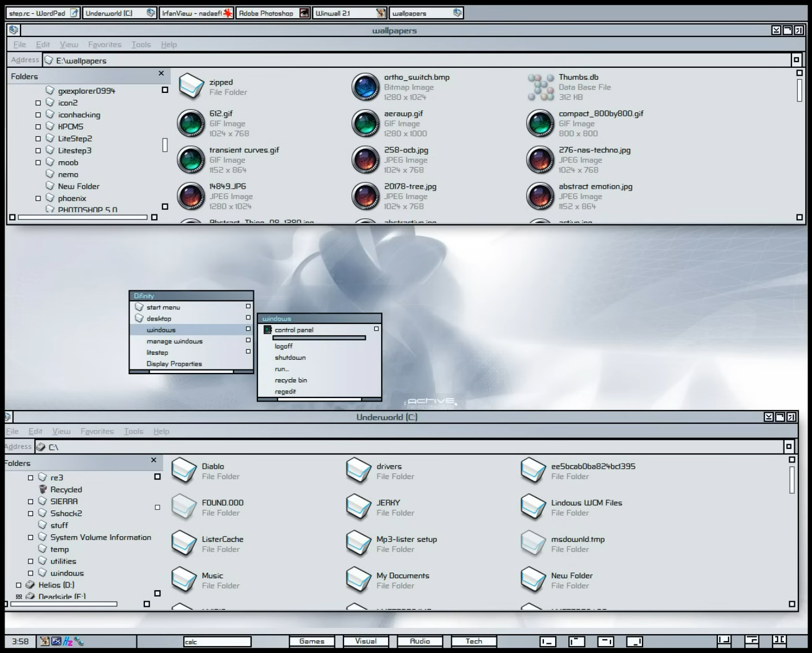Open Display Properties from Difinity menu
Viewport: 812px width, 653px height.
[174, 364]
